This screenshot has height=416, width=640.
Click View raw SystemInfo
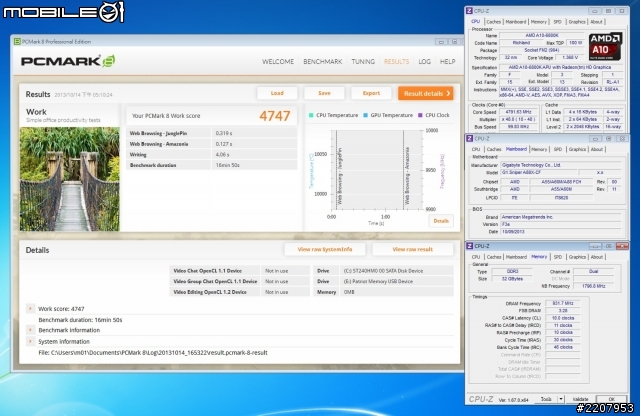point(325,249)
